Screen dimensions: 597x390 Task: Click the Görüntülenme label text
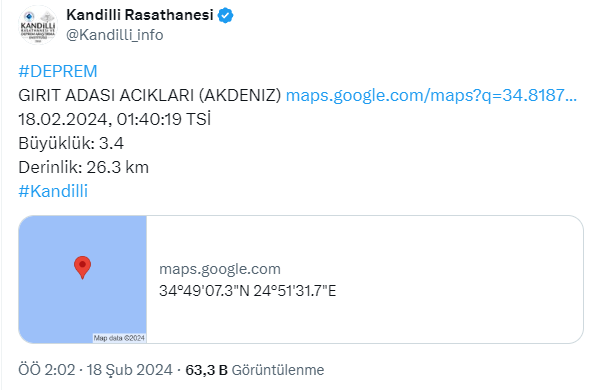(278, 370)
